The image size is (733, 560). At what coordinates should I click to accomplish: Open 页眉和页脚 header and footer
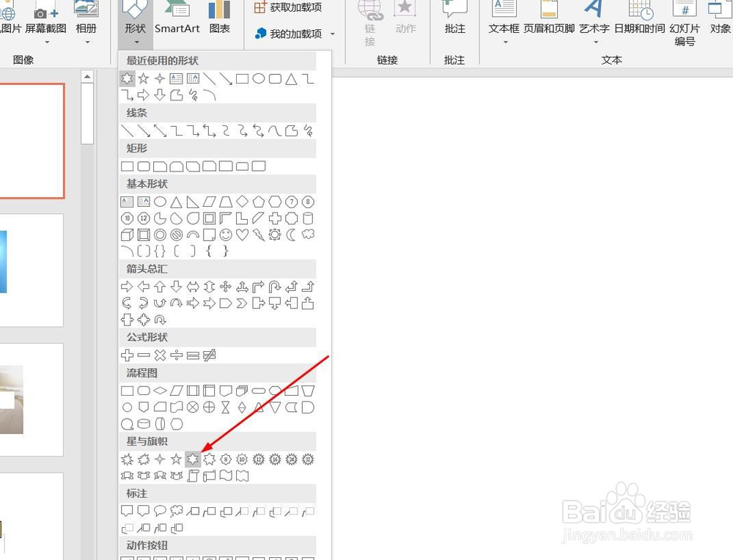click(549, 19)
